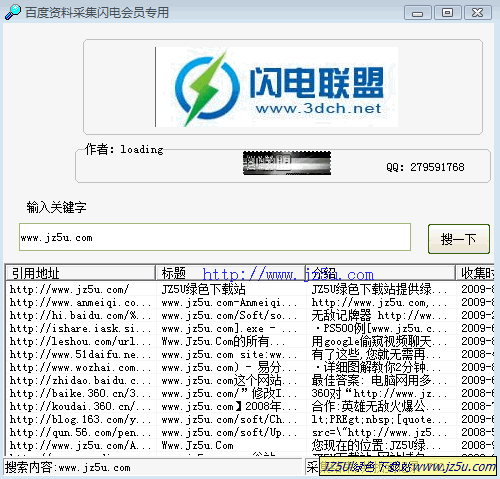Click the 介绍 column header

[381, 273]
